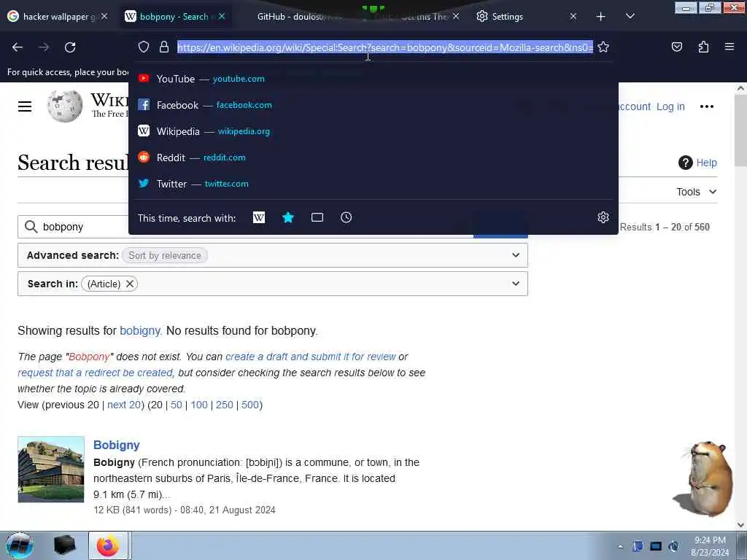
Task: Show 100 results per page
Action: 199,405
